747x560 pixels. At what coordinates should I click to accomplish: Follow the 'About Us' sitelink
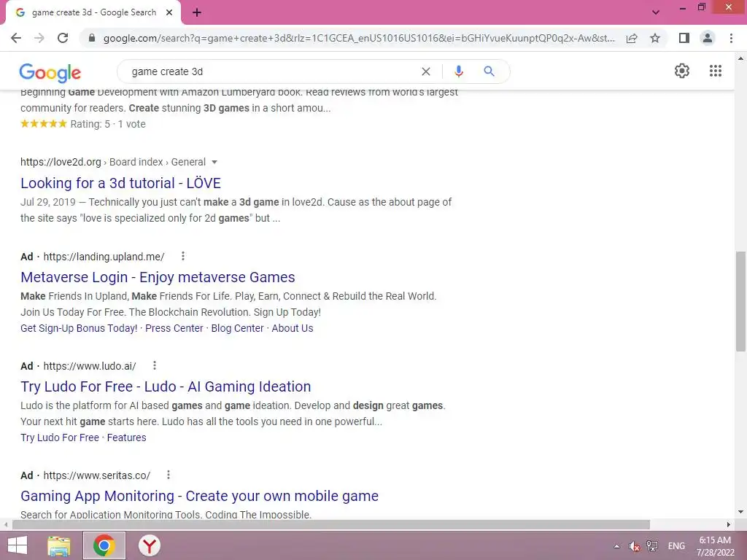293,328
